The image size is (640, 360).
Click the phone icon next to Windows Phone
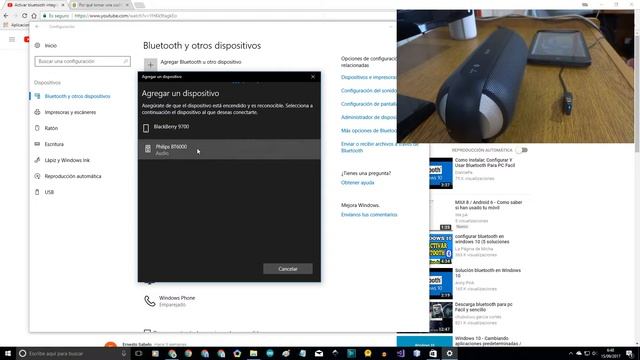[x=150, y=301]
